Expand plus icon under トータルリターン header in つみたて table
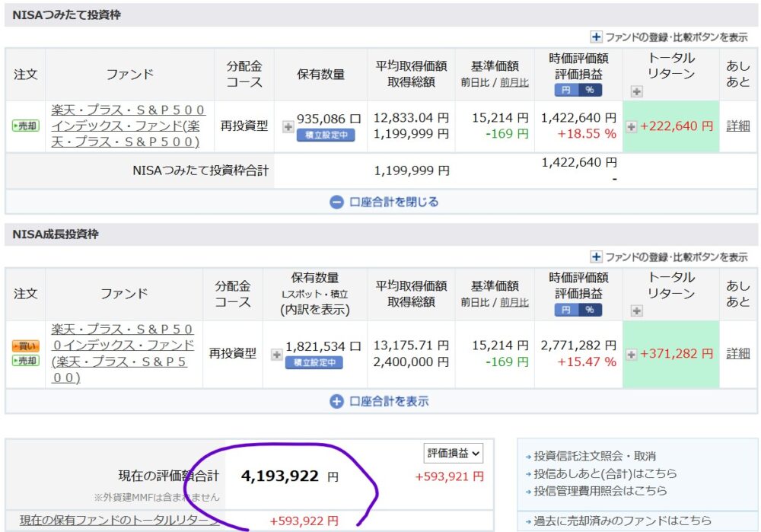This screenshot has height=532, width=761. tap(637, 91)
